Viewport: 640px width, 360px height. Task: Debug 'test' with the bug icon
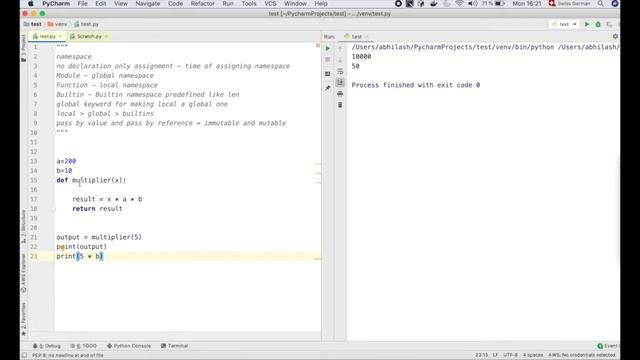[598, 24]
